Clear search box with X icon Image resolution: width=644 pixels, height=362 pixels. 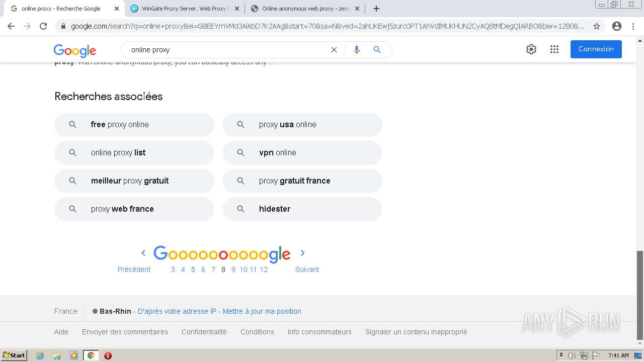334,50
